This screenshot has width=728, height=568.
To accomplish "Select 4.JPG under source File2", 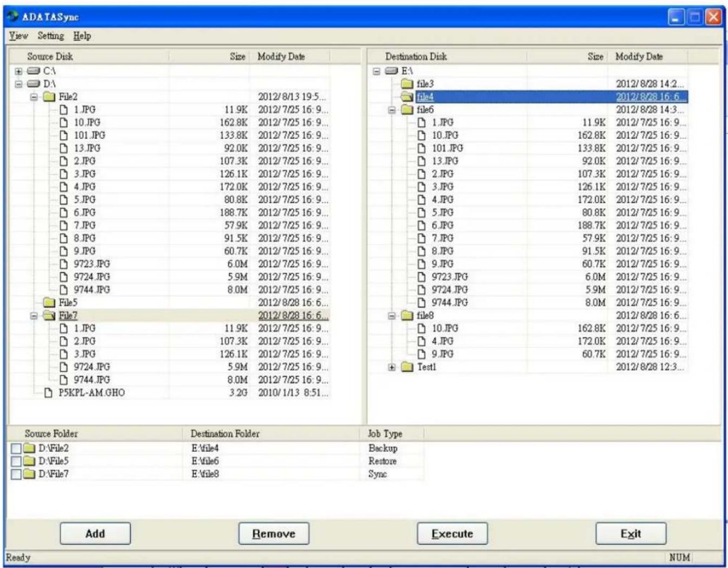I will coord(85,187).
